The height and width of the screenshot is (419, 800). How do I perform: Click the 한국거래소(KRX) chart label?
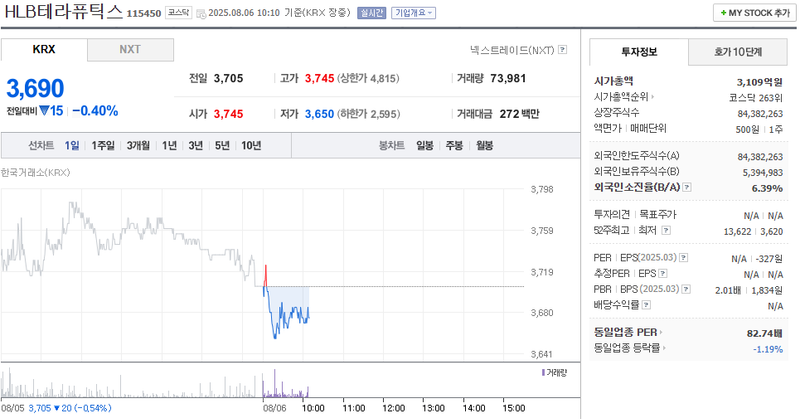click(36, 172)
